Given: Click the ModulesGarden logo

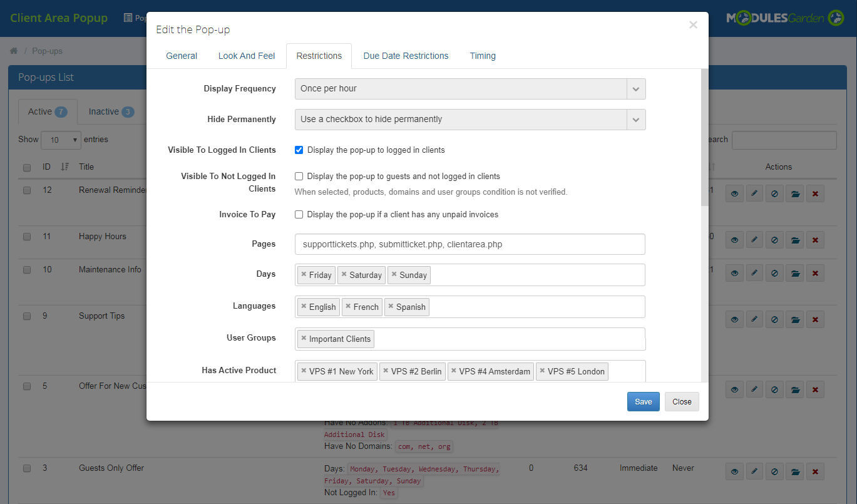Looking at the screenshot, I should tap(784, 18).
